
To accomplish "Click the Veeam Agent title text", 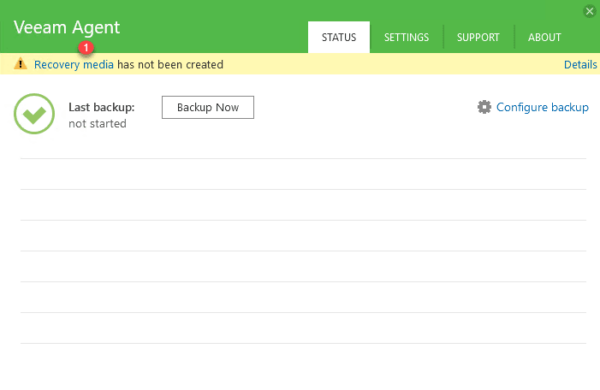I will [67, 28].
